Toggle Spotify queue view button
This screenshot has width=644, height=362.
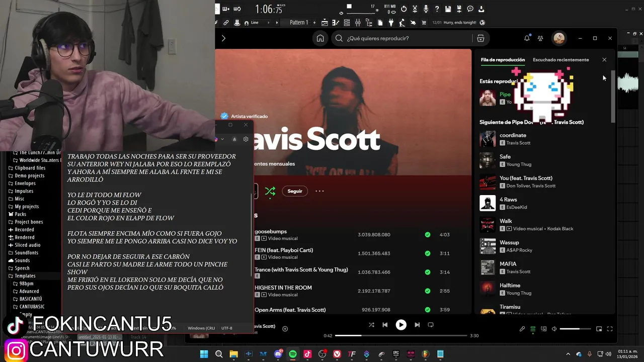click(x=533, y=329)
